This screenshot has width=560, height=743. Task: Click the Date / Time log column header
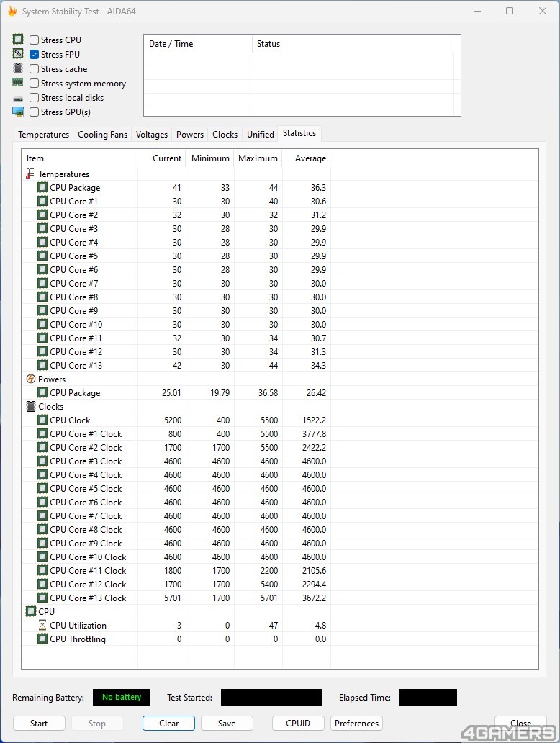coord(199,44)
